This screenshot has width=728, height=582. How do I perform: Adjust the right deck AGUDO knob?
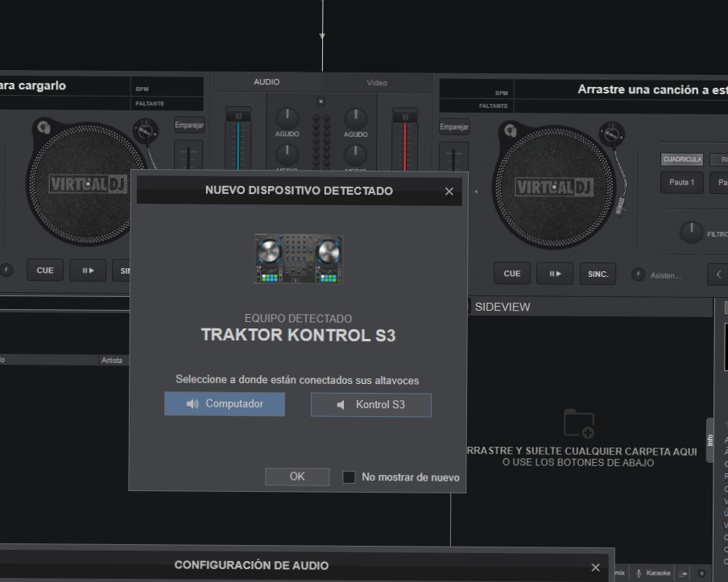(x=356, y=119)
